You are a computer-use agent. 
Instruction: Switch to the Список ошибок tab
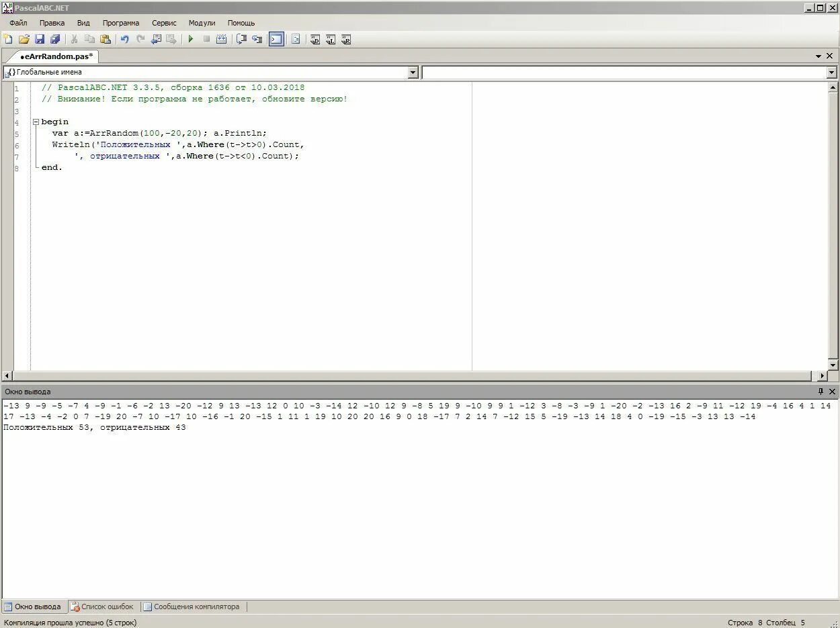103,607
